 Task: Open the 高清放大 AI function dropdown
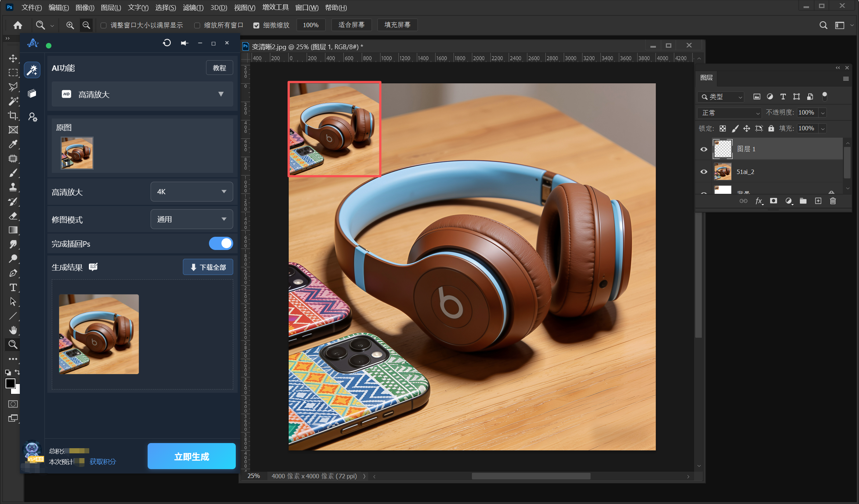(142, 94)
